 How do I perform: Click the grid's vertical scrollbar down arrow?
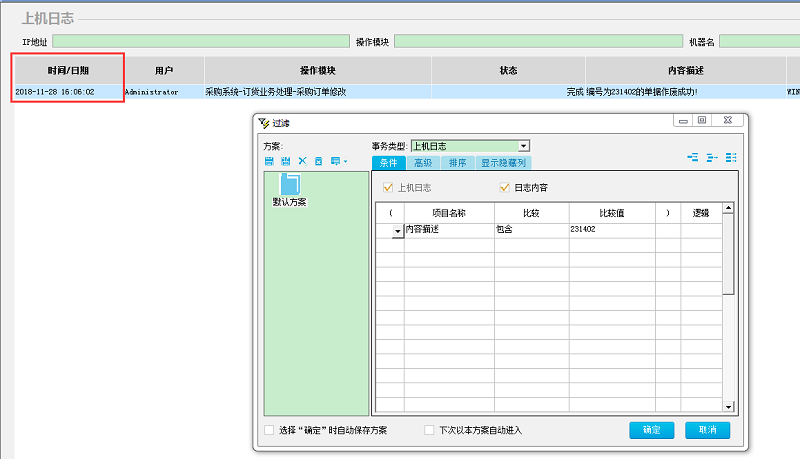[729, 408]
